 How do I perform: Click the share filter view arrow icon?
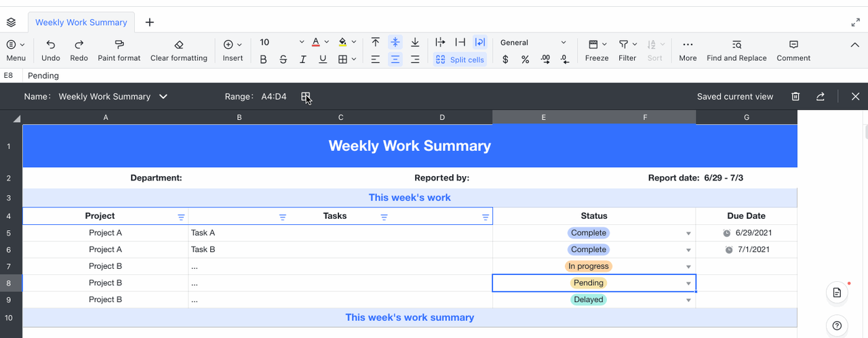[x=821, y=97]
